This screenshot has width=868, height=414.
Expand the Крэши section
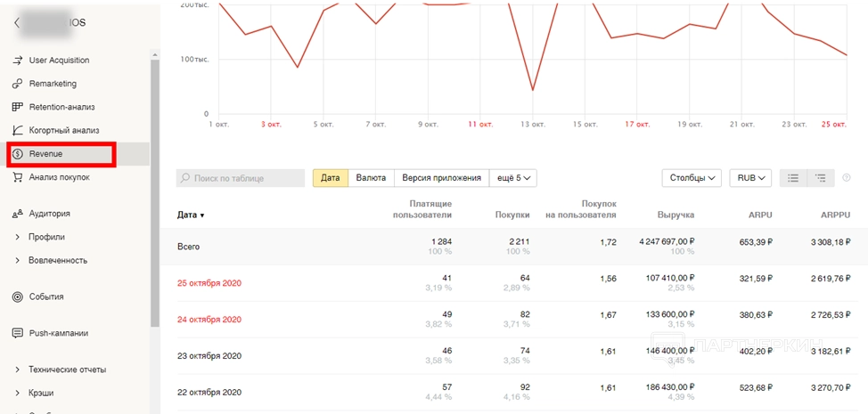coord(41,393)
